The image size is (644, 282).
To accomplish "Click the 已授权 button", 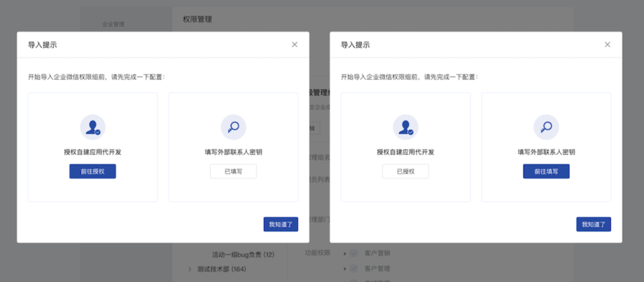I will click(x=406, y=171).
